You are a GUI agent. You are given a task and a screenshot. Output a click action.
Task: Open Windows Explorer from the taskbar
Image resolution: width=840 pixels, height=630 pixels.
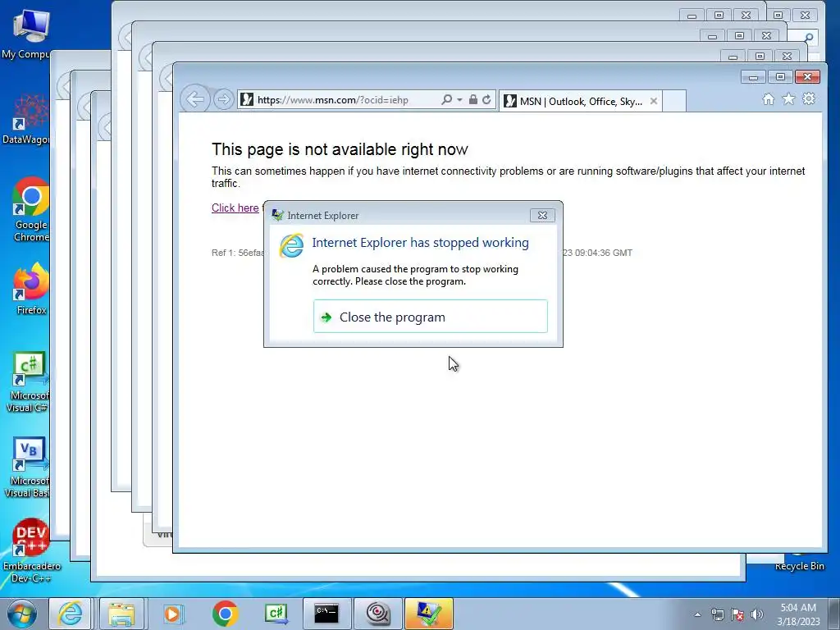121,614
